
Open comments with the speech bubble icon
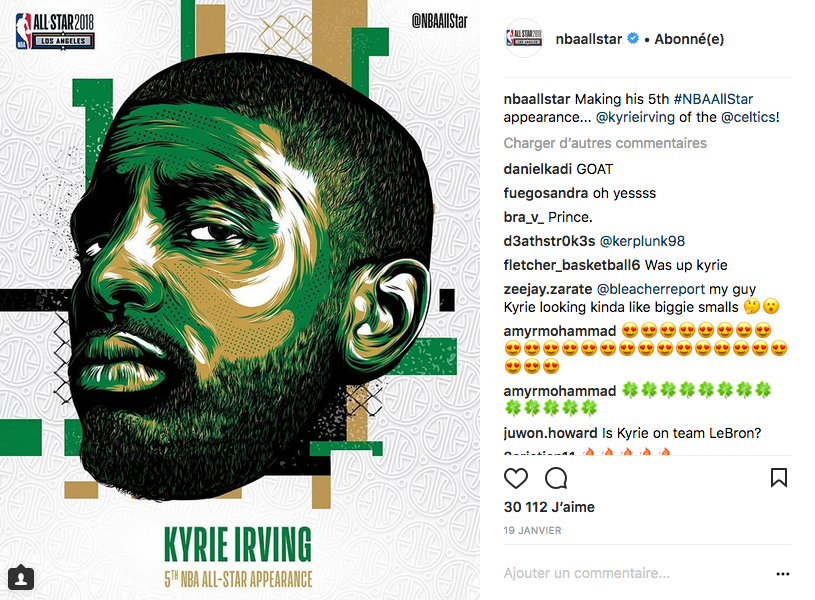pyautogui.click(x=556, y=478)
